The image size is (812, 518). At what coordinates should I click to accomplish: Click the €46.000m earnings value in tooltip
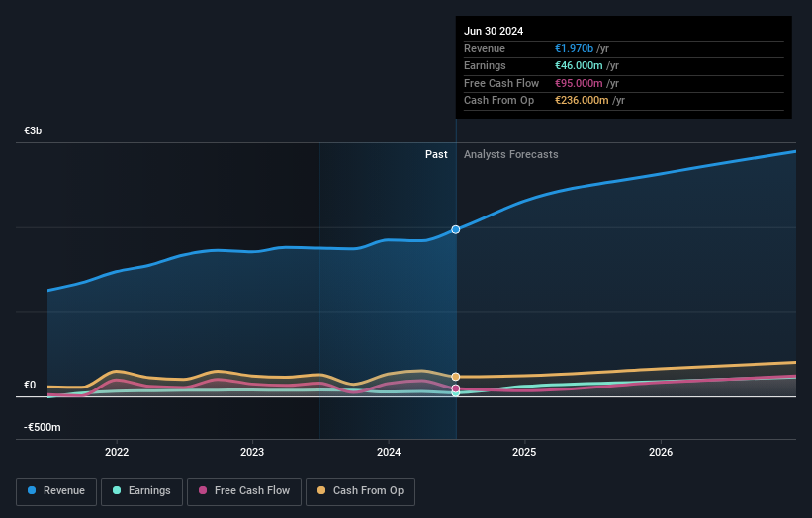579,65
